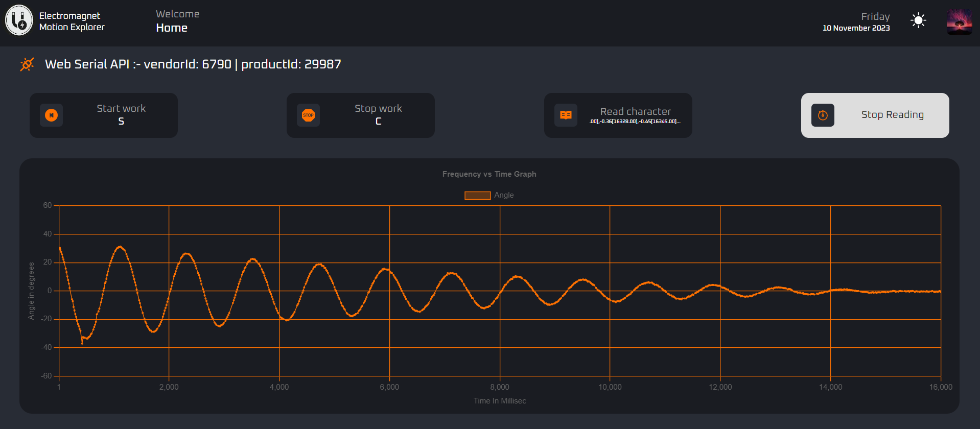Toggle the light mode sun icon

(x=918, y=20)
